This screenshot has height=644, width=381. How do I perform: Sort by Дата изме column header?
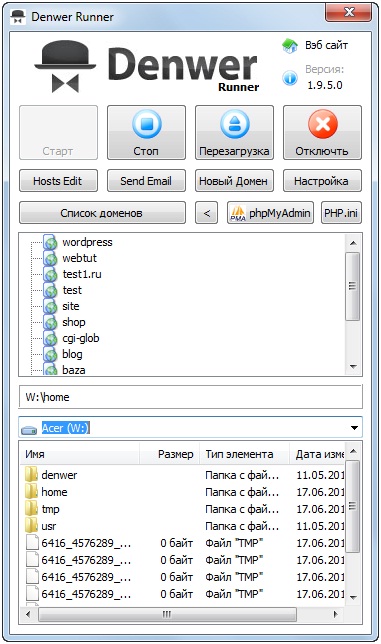coord(317,454)
